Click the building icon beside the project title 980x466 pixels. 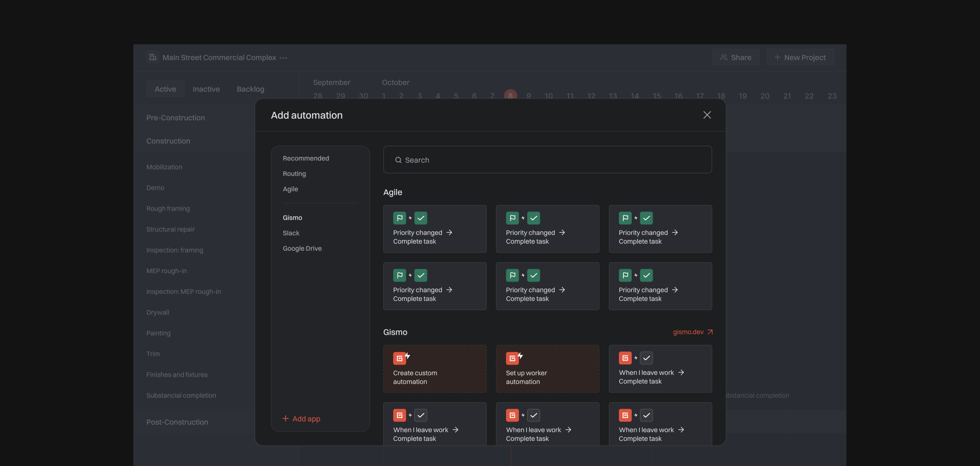pyautogui.click(x=152, y=57)
